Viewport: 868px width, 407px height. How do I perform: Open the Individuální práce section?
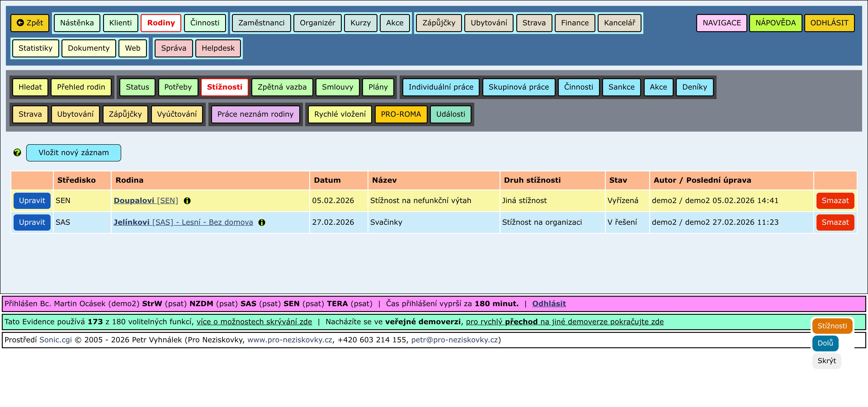441,87
